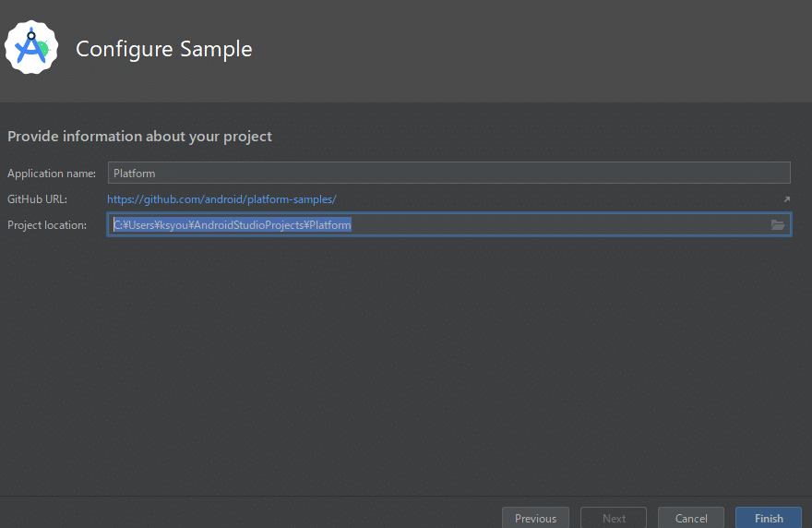Click the "Configure Sample" title text
The height and width of the screenshot is (528, 812).
pyautogui.click(x=163, y=49)
